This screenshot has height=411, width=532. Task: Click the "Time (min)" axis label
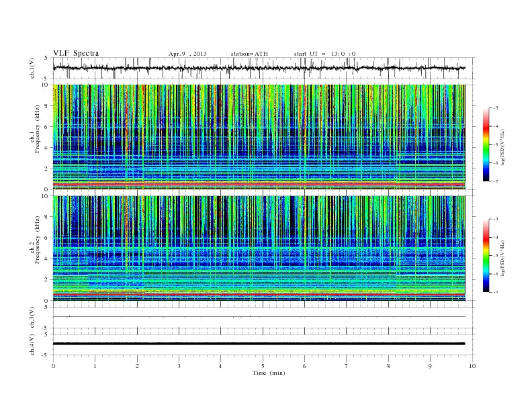[x=269, y=373]
